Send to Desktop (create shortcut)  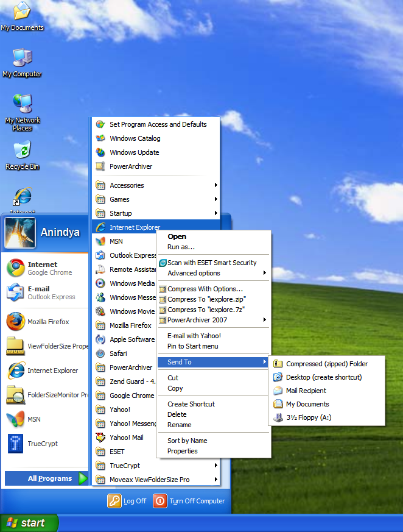(327, 377)
